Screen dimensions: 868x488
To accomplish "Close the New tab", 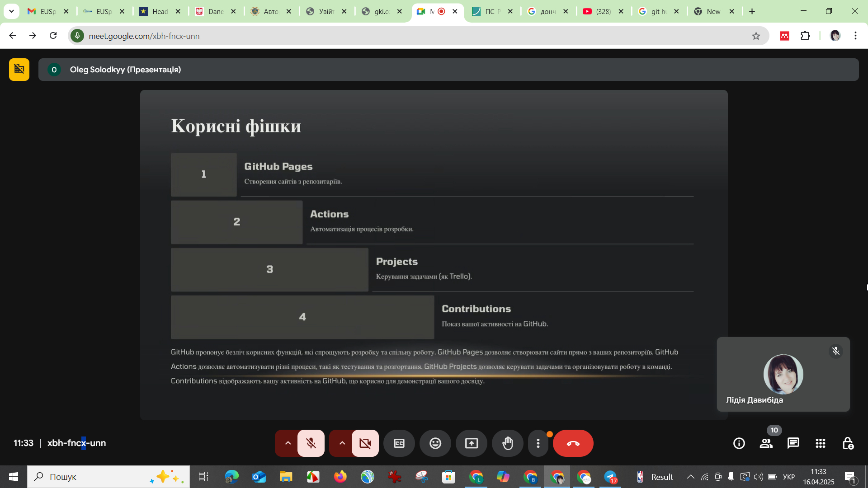I will point(732,11).
